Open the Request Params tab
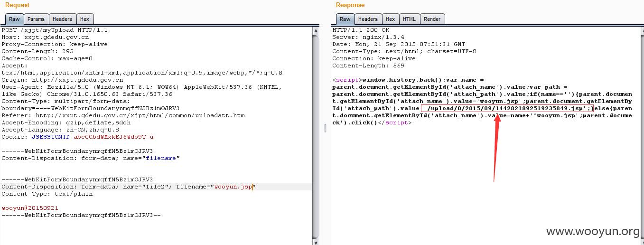The height and width of the screenshot is (245, 644). click(x=36, y=19)
